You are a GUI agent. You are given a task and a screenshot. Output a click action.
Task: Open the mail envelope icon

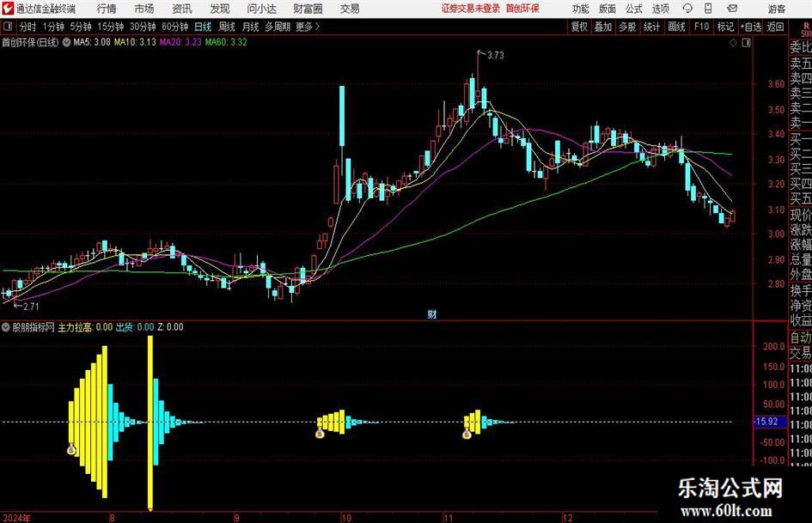732,9
